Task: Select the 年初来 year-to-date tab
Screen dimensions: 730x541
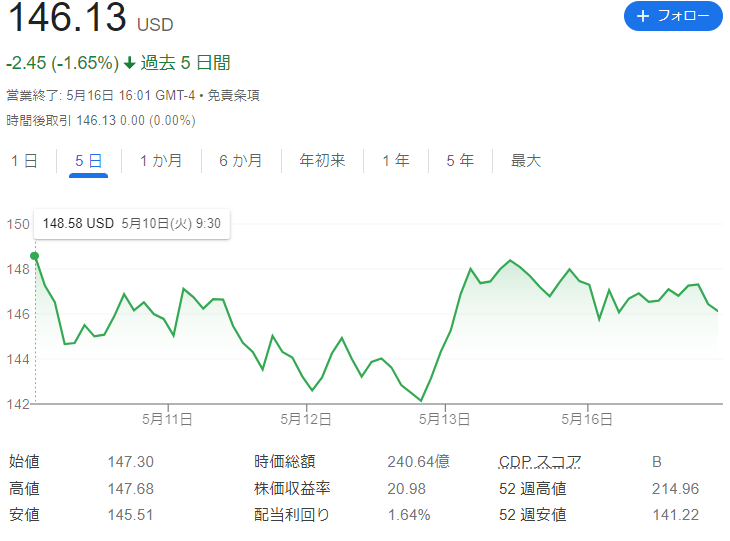Action: pyautogui.click(x=322, y=160)
